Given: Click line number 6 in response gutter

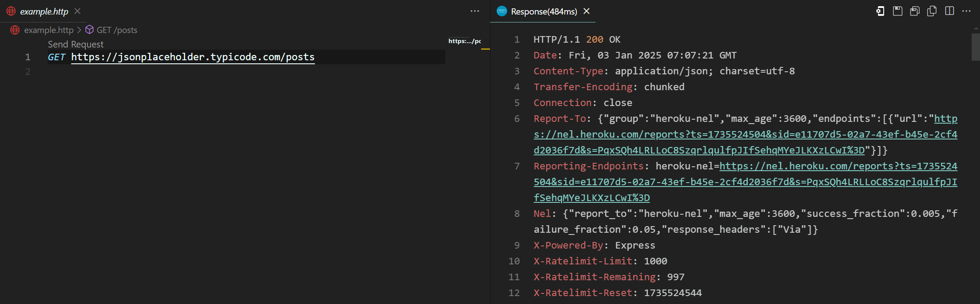Looking at the screenshot, I should (517, 119).
